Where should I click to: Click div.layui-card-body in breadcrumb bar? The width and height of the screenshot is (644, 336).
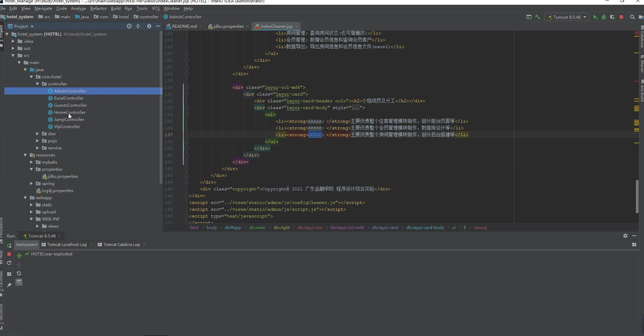[x=425, y=228]
